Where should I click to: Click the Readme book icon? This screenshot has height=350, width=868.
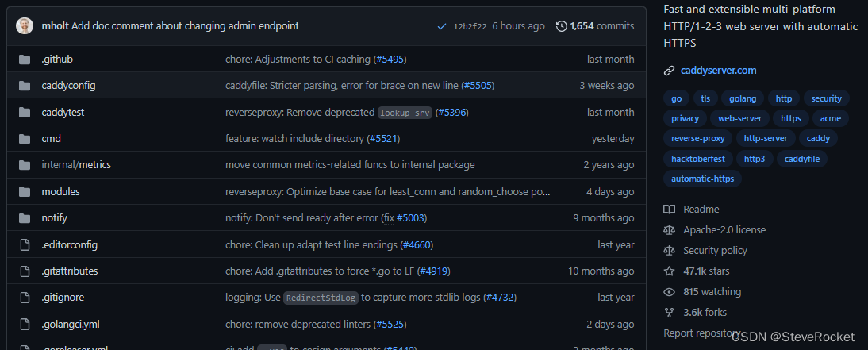click(x=670, y=210)
